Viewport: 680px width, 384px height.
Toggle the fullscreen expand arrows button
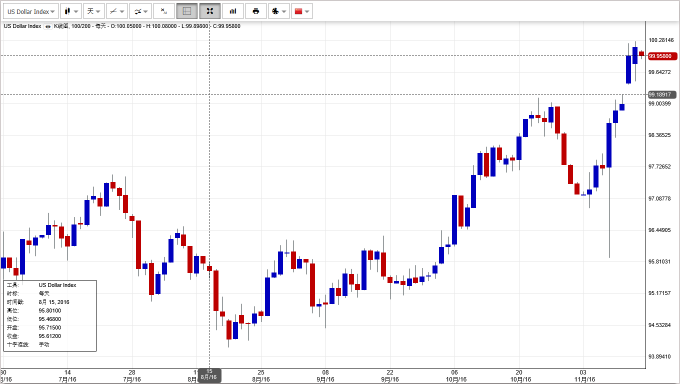click(x=210, y=11)
